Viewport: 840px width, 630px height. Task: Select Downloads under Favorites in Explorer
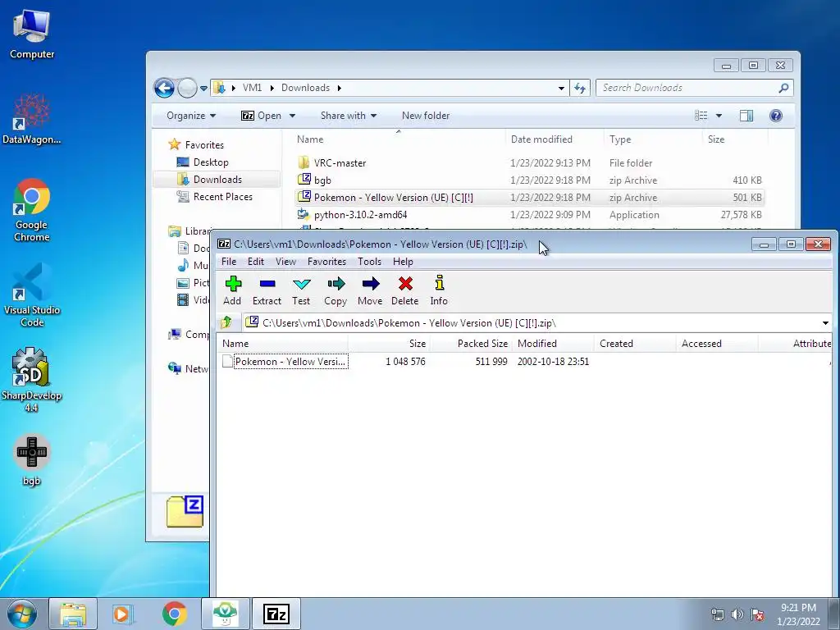coord(217,180)
